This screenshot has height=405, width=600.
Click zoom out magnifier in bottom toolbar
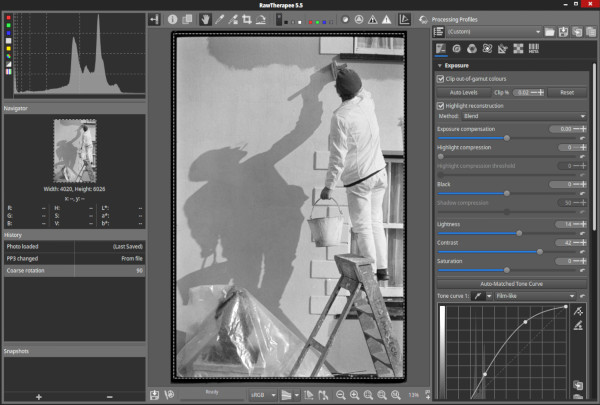(x=341, y=395)
